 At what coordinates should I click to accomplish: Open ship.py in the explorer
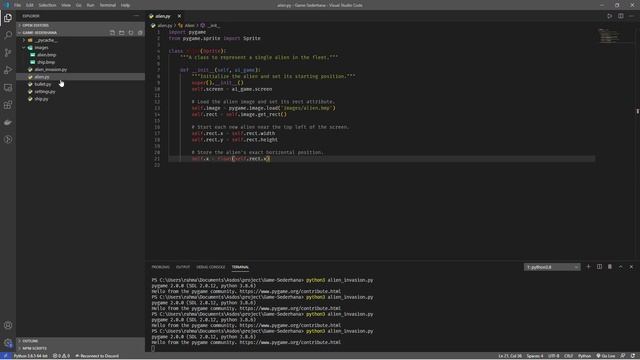tap(41, 99)
